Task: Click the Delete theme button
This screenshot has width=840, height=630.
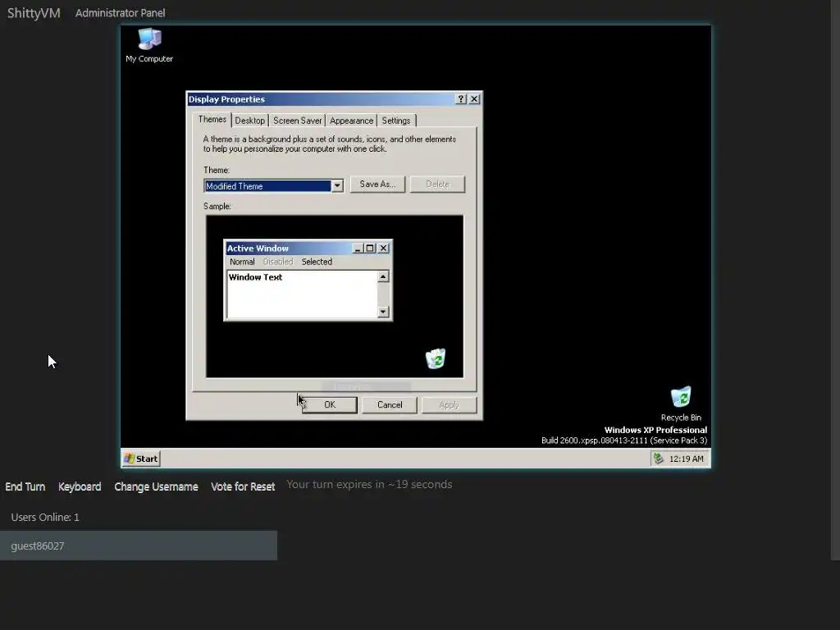Action: (x=438, y=185)
